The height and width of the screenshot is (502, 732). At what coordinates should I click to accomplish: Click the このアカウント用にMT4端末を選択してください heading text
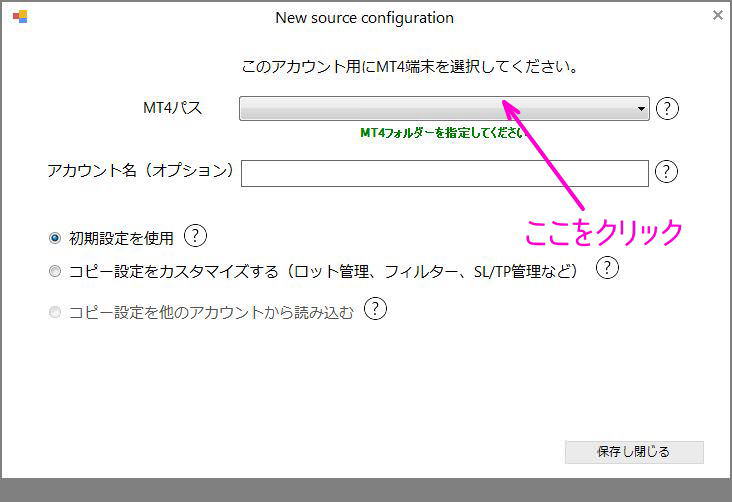[409, 66]
